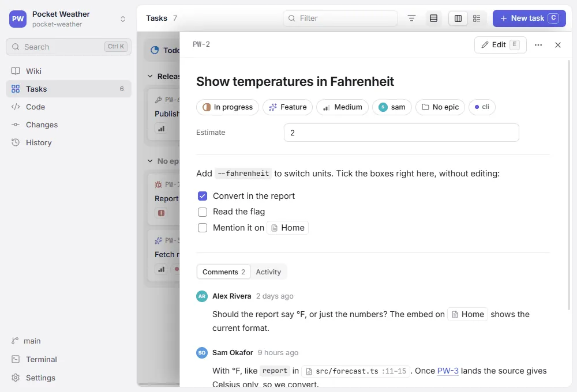Open the History page

pos(69,143)
